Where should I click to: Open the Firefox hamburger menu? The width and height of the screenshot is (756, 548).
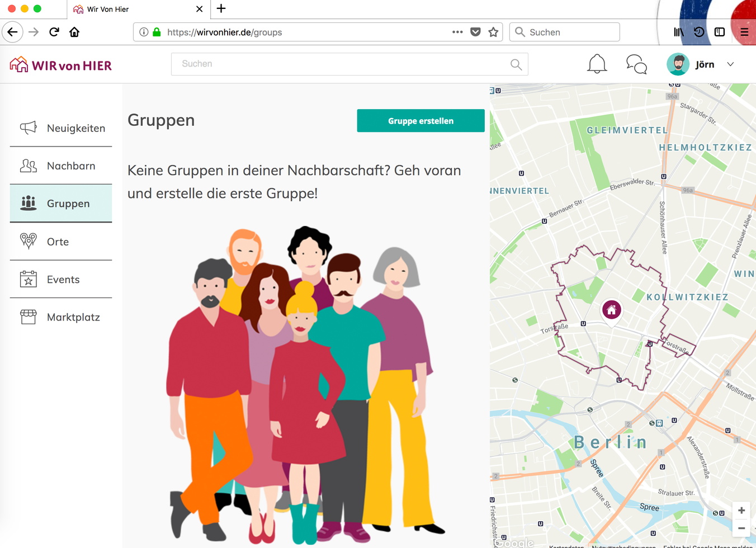click(744, 32)
